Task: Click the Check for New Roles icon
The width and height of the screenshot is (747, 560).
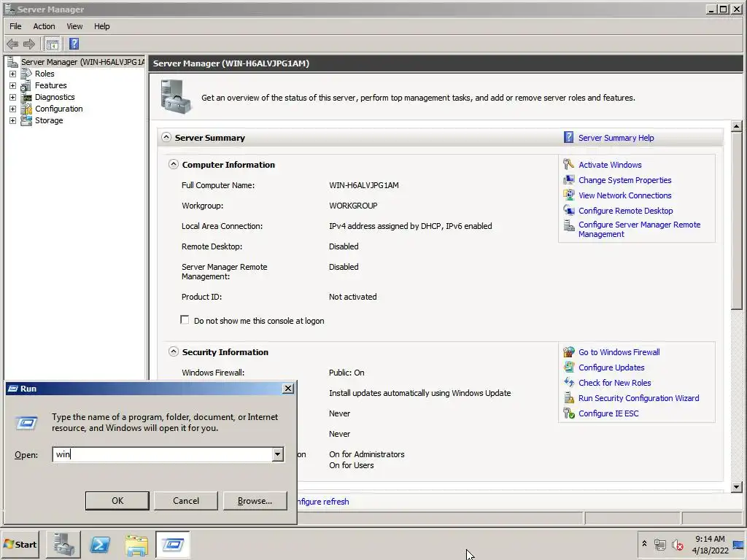Action: [x=568, y=382]
